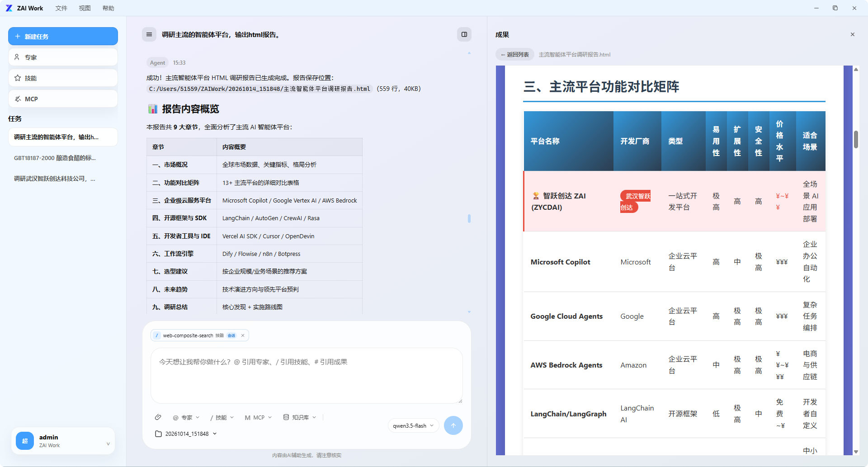Click the 三、主流平台功能对比矩阵 heading
This screenshot has width=868, height=467.
(601, 86)
